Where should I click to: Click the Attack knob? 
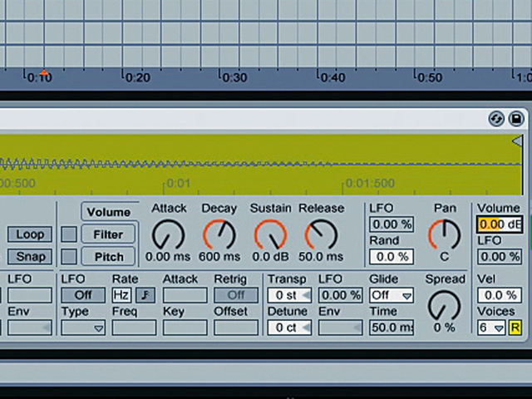coord(168,234)
